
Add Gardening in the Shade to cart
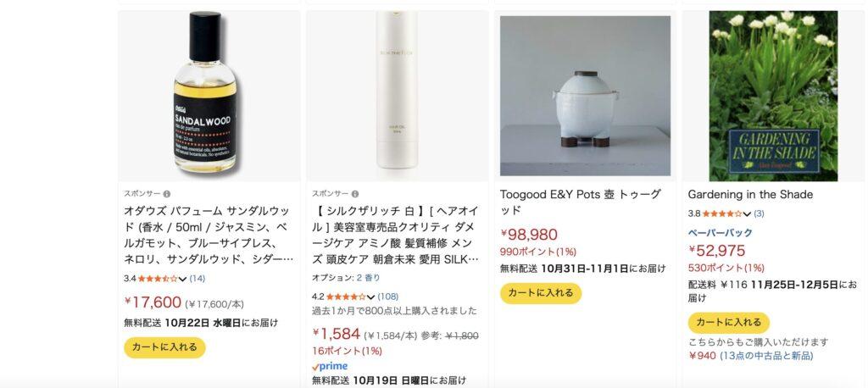pos(729,323)
